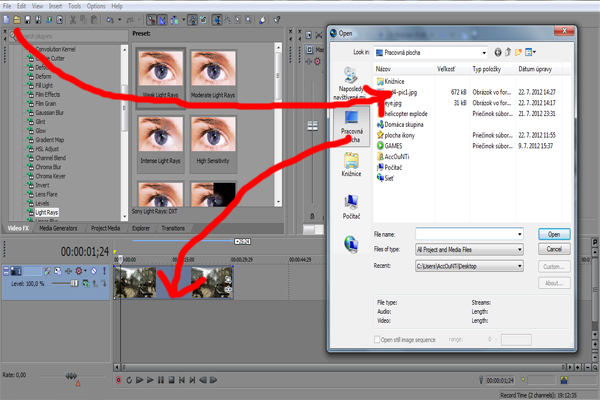Screen dimensions: 600x400
Task: Click Create New Folder icon in Open dialog
Action: (518, 52)
